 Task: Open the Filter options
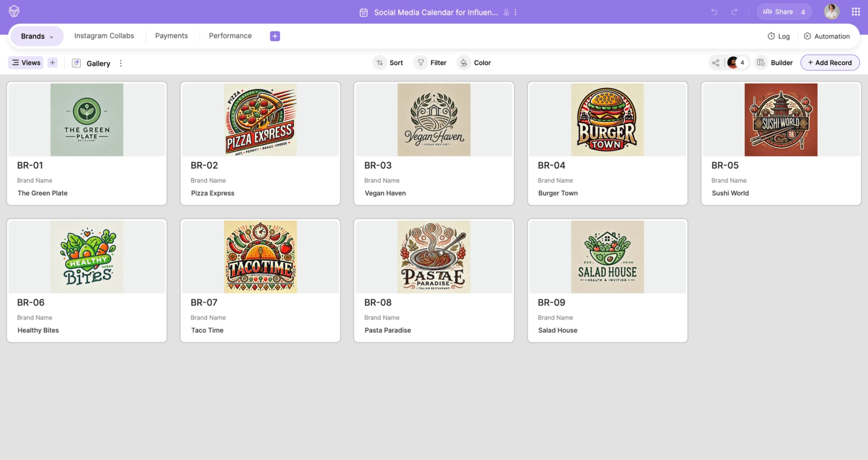click(431, 63)
